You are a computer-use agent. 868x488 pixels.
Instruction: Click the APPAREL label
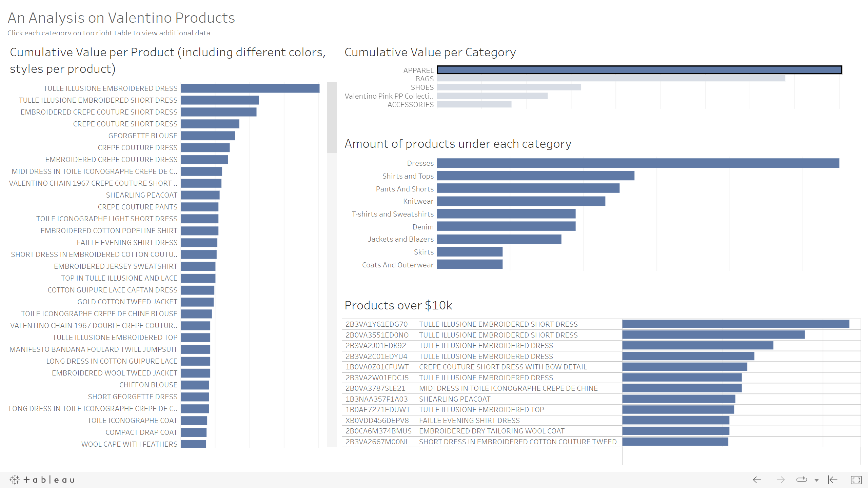point(418,70)
